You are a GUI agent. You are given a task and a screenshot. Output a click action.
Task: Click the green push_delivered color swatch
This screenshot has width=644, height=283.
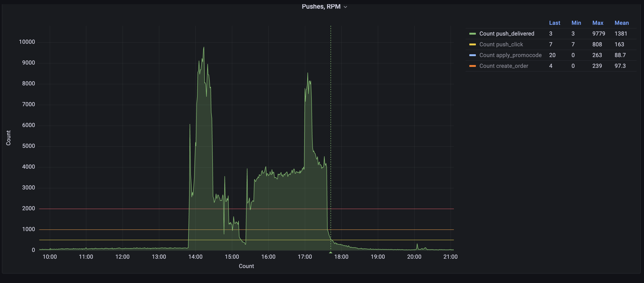pyautogui.click(x=473, y=33)
